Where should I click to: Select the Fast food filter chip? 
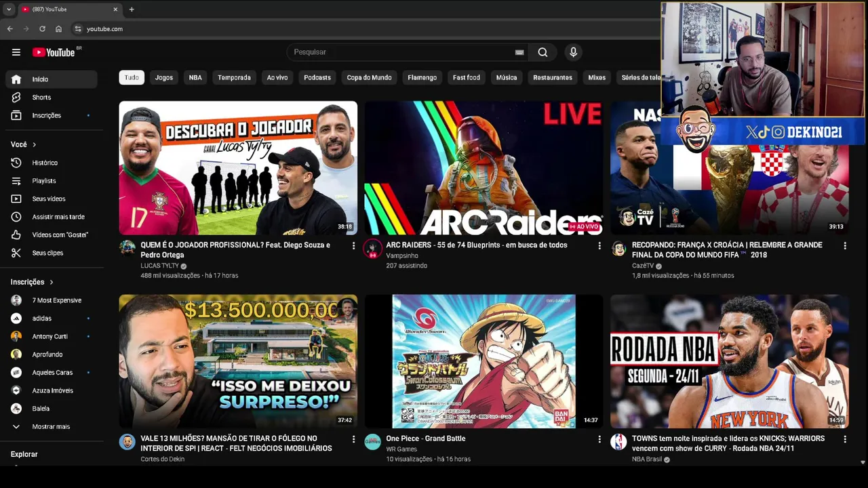point(467,77)
